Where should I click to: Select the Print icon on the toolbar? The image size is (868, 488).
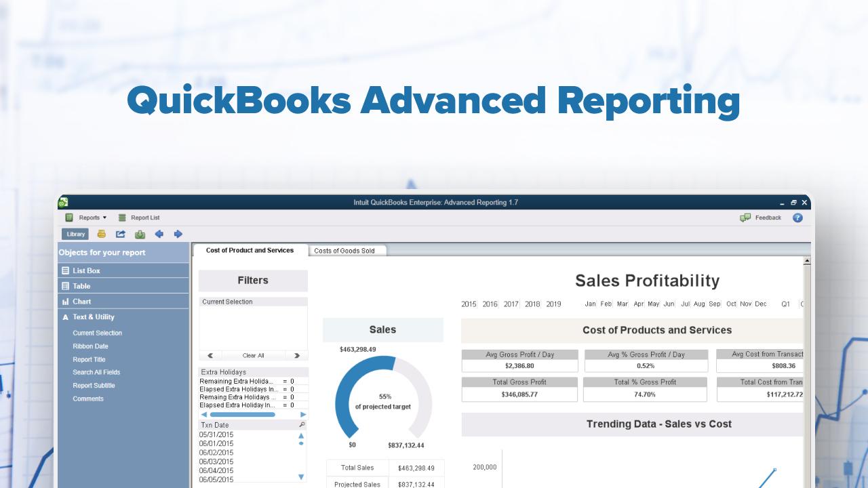click(x=100, y=233)
